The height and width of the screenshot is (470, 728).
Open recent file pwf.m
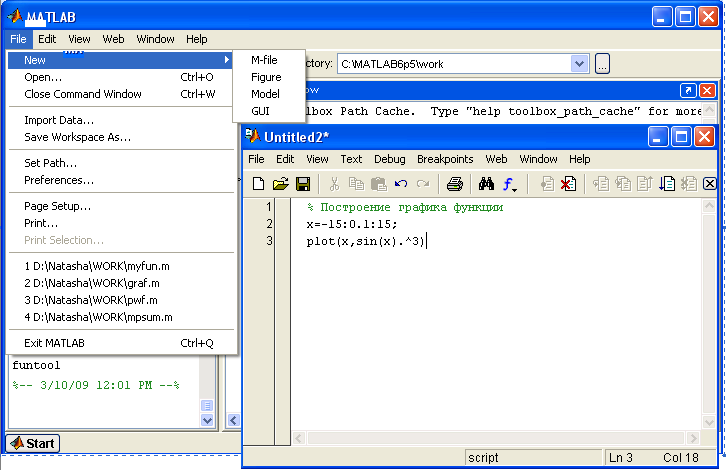tap(120, 300)
